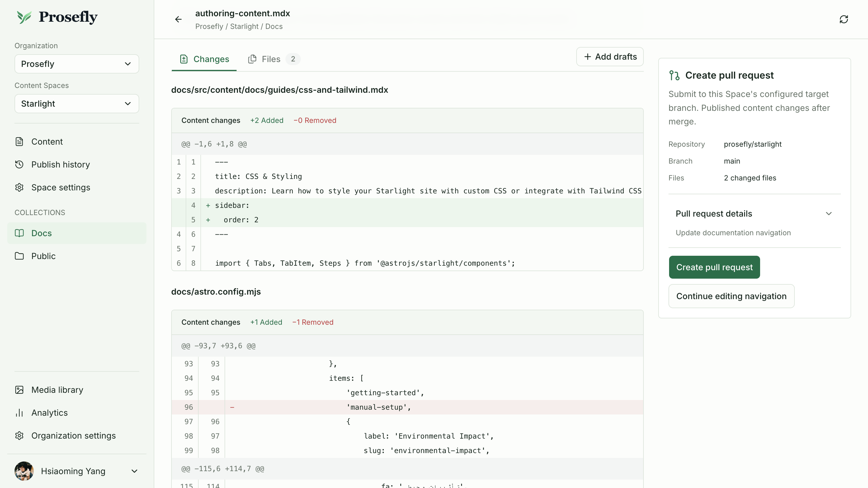Open Analytics page
Viewport: 868px width, 488px height.
coord(77,413)
